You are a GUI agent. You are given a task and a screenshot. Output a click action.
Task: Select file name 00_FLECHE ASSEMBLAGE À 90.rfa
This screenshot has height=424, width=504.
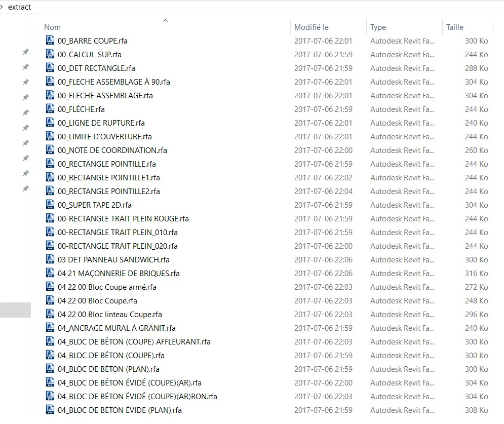114,82
